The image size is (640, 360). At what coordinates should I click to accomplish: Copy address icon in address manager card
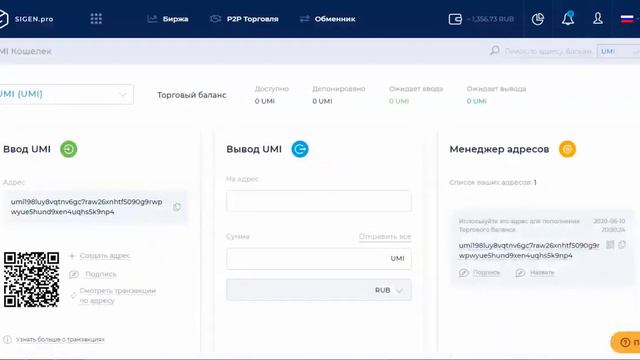coord(622,244)
